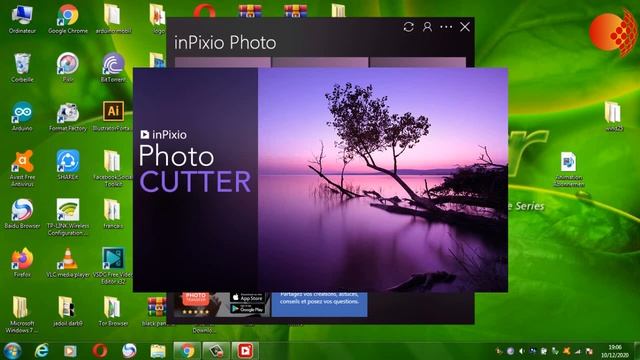This screenshot has width=640, height=360.
Task: Select the BitTorrent desktop shortcut
Action: point(113,68)
